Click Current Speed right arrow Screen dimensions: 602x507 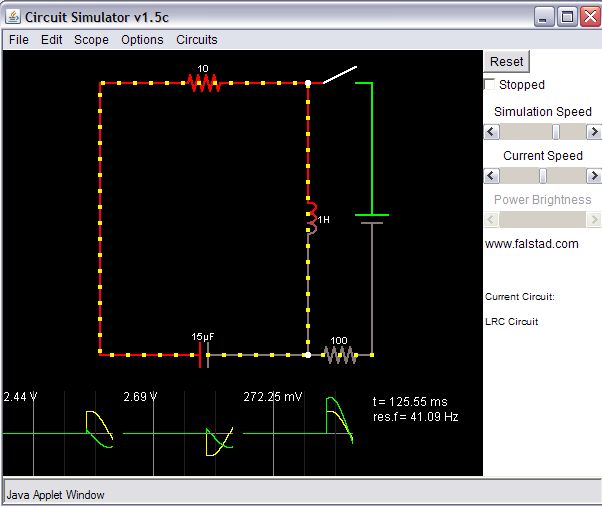pos(594,176)
